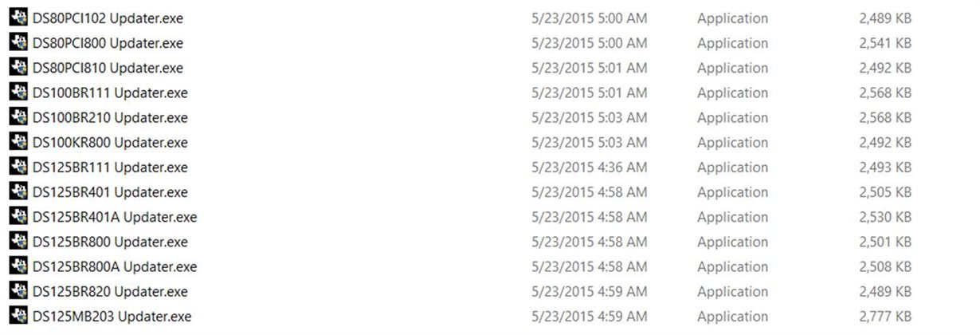The image size is (980, 335).
Task: Click the DS125BR111 Updater.exe file icon
Action: [x=18, y=167]
